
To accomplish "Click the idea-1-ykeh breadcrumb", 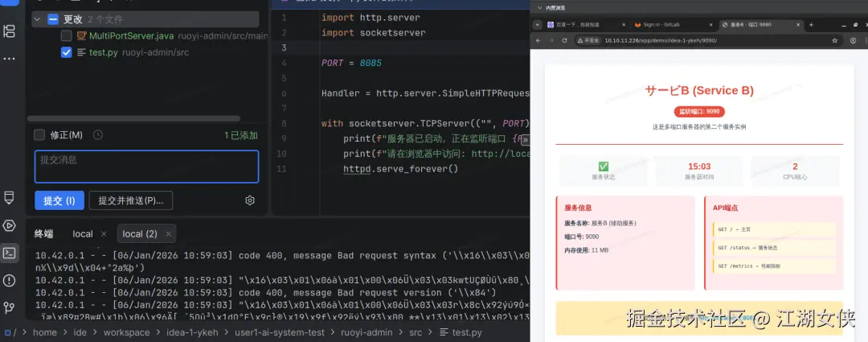I will click(192, 332).
